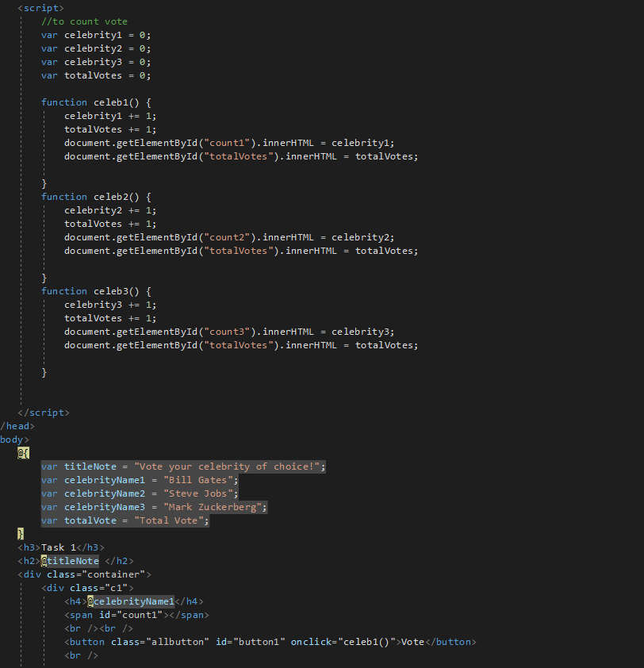The width and height of the screenshot is (644, 668).
Task: Click the 'function celeb2() {' declaration
Action: (x=96, y=197)
